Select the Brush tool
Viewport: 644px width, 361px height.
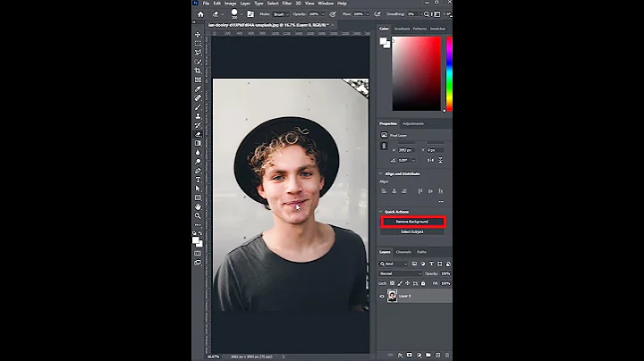coord(198,107)
